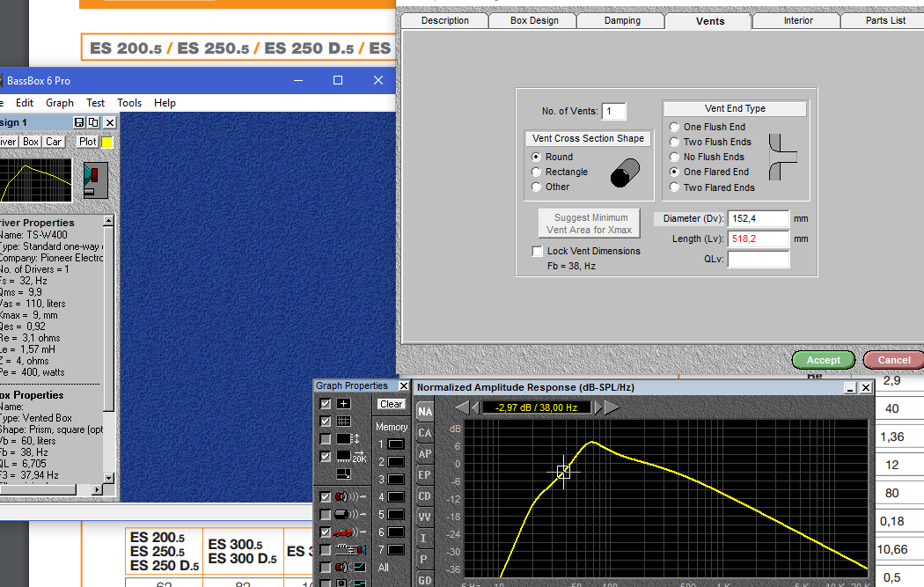Click the crosshair cursor icon in Graph Properties
Screen dimensions: 924x587
(x=343, y=404)
